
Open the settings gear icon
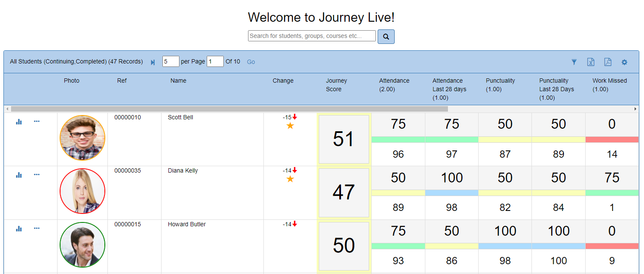pos(624,62)
